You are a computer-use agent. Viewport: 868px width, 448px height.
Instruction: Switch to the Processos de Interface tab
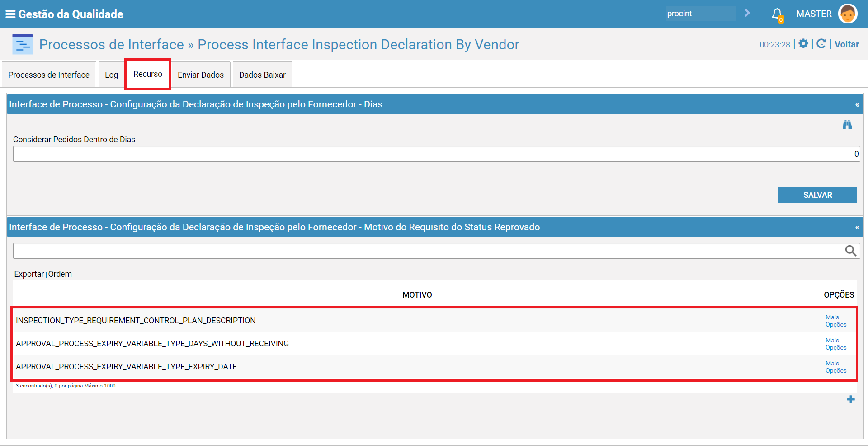[49, 75]
